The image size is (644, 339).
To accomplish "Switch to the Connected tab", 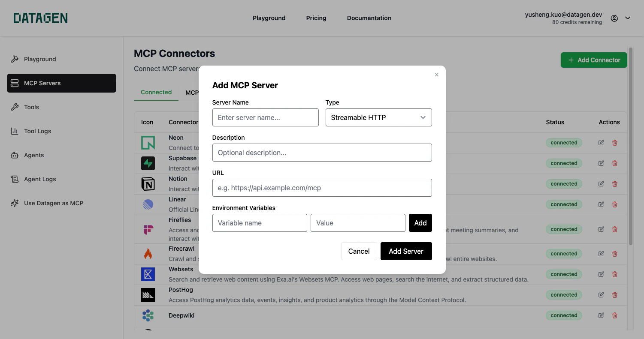I will point(156,92).
